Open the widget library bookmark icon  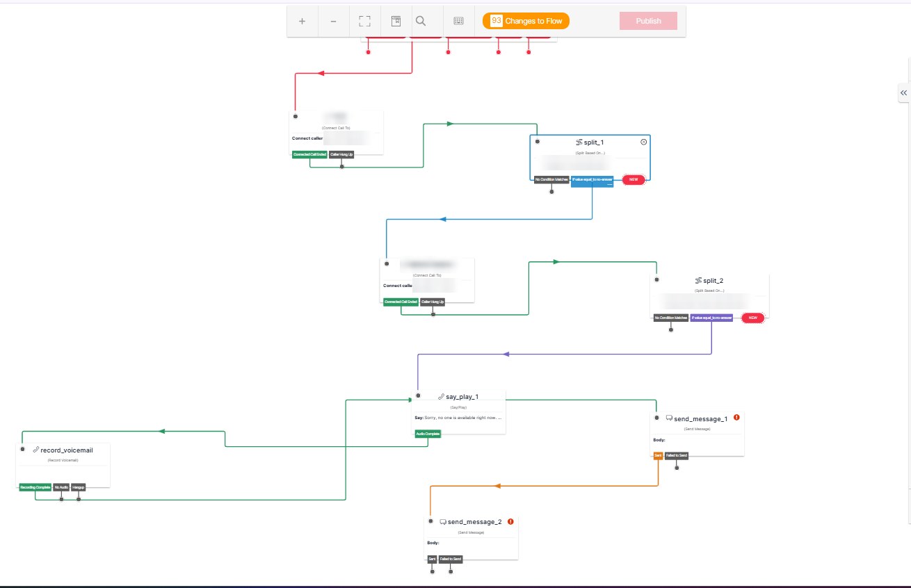pos(396,21)
